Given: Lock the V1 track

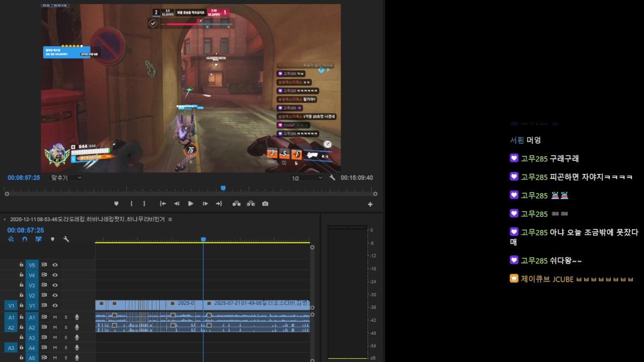Looking at the screenshot, I should pyautogui.click(x=21, y=305).
